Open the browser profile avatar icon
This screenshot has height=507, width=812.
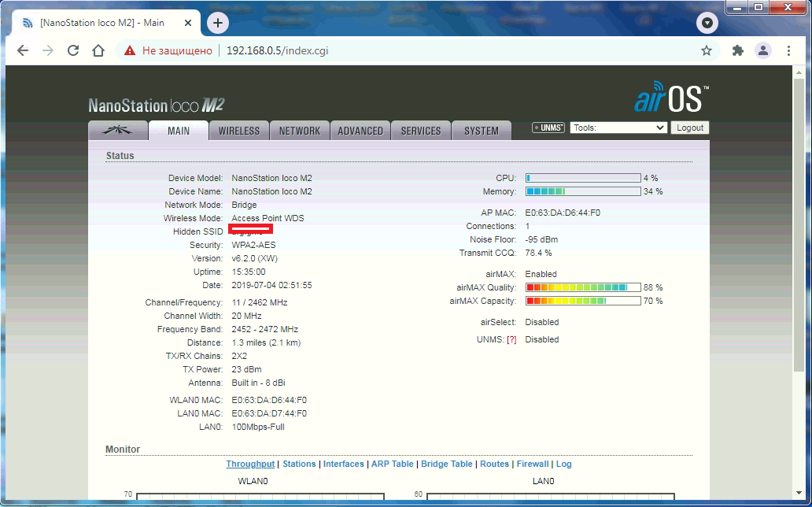click(x=762, y=50)
